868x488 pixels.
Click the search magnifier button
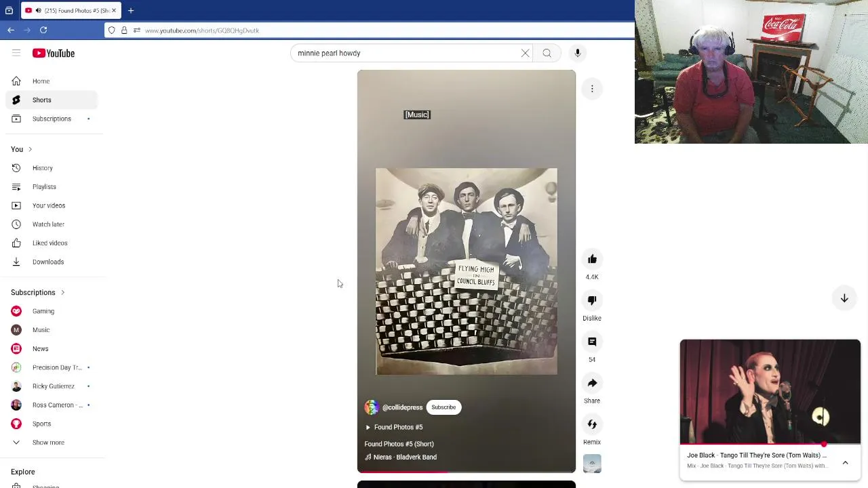coord(547,53)
